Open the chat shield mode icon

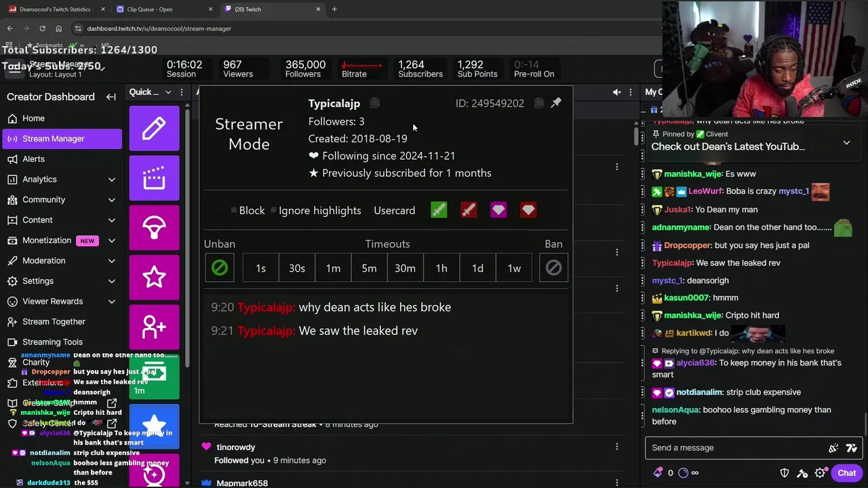click(785, 473)
